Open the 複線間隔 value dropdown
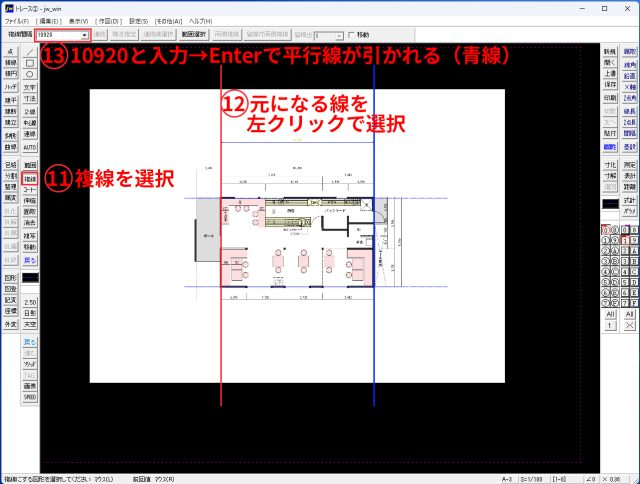Image resolution: width=640 pixels, height=484 pixels. pyautogui.click(x=85, y=34)
